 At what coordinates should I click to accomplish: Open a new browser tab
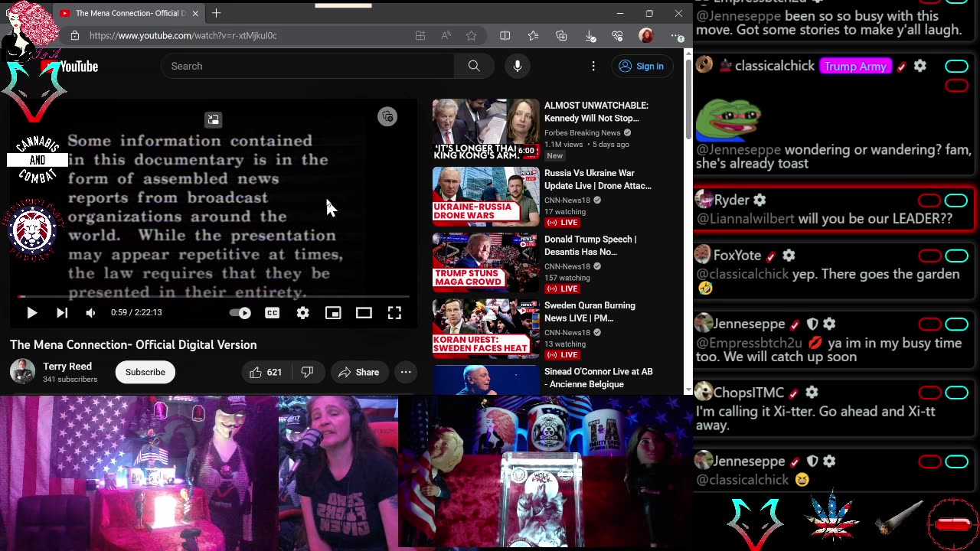(217, 13)
